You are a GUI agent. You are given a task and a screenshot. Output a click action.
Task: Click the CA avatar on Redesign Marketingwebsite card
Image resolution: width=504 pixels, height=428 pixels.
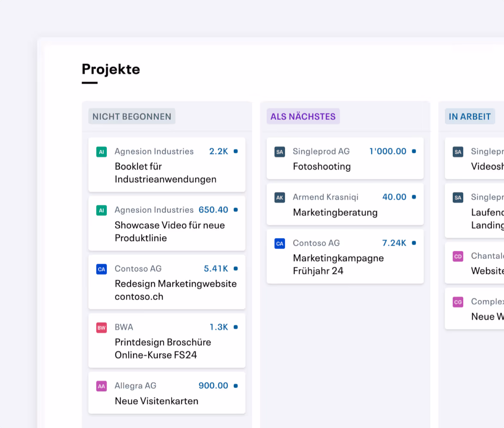point(101,269)
